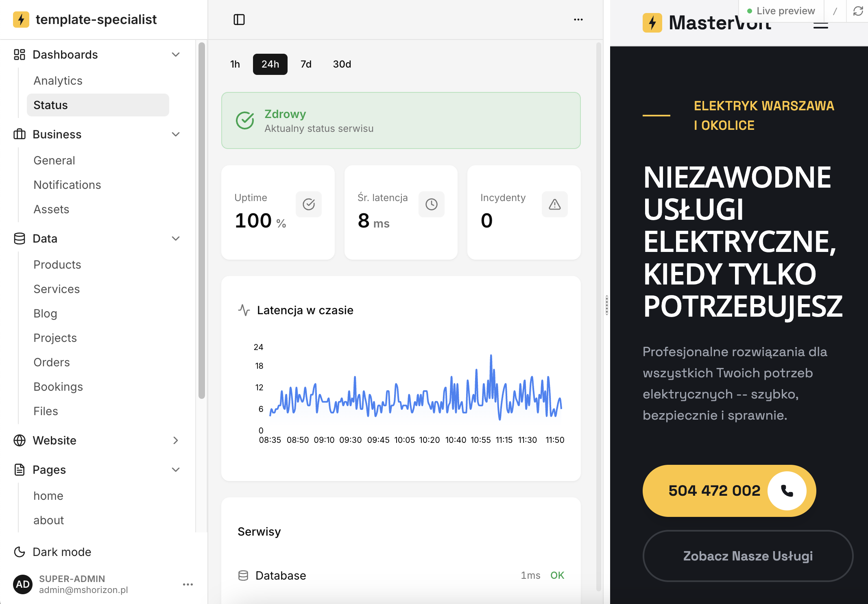The image size is (868, 604).
Task: Collapse the Data section chevron
Action: pyautogui.click(x=176, y=239)
